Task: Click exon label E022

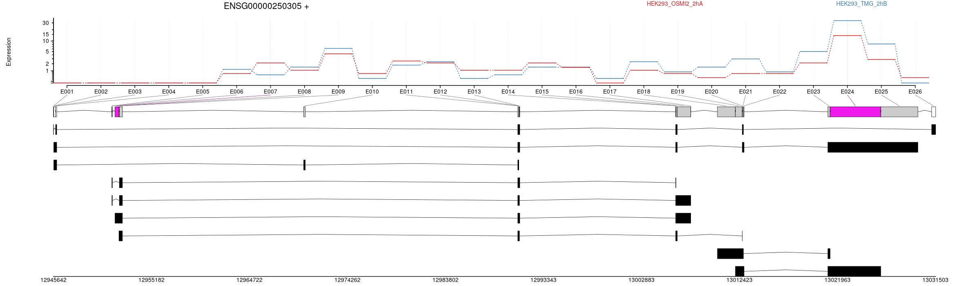Action: (x=780, y=92)
